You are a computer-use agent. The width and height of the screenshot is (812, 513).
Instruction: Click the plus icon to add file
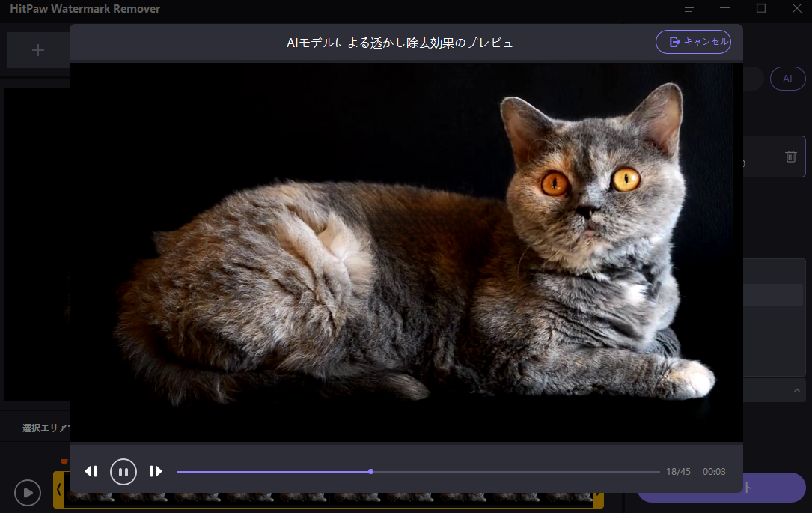point(38,50)
